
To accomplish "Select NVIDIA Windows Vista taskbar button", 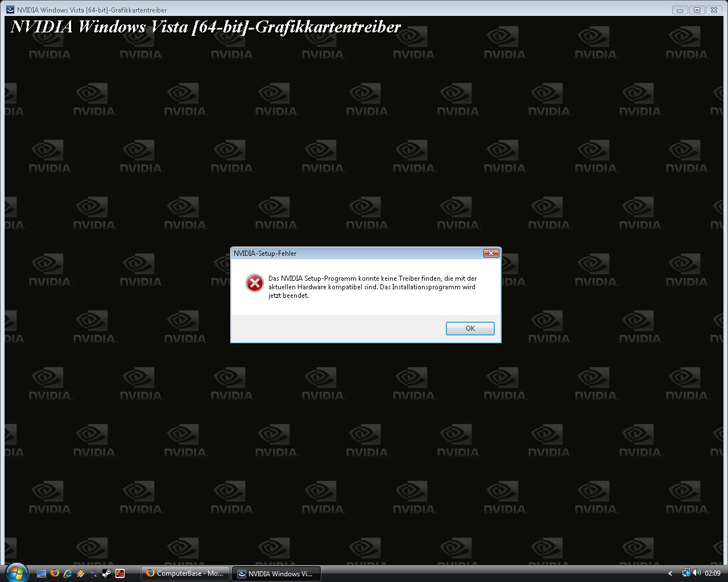I will tap(276, 573).
